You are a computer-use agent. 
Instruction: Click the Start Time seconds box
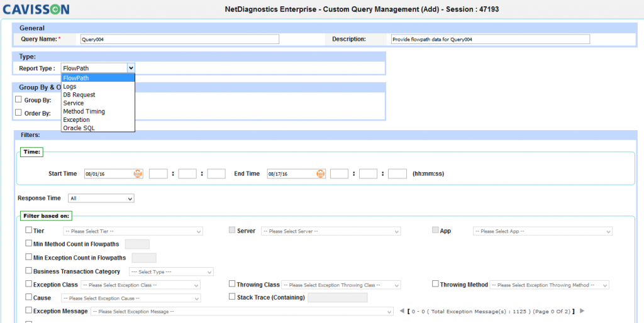(x=216, y=173)
